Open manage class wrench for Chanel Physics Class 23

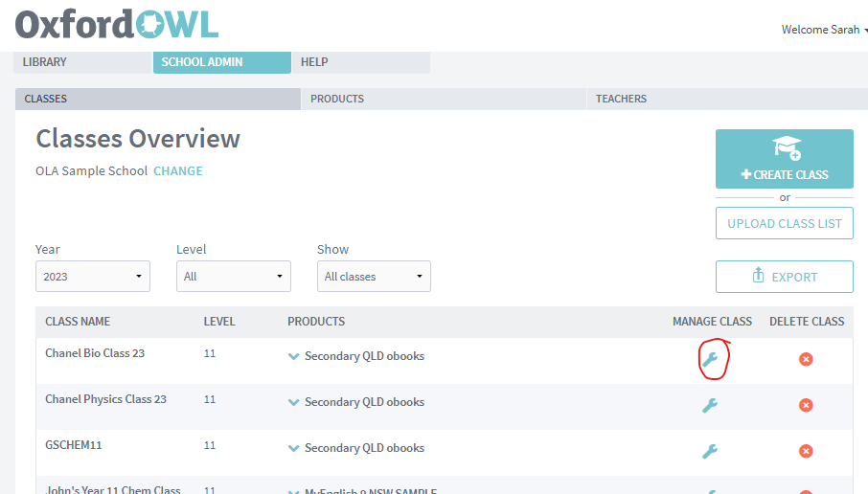point(710,406)
